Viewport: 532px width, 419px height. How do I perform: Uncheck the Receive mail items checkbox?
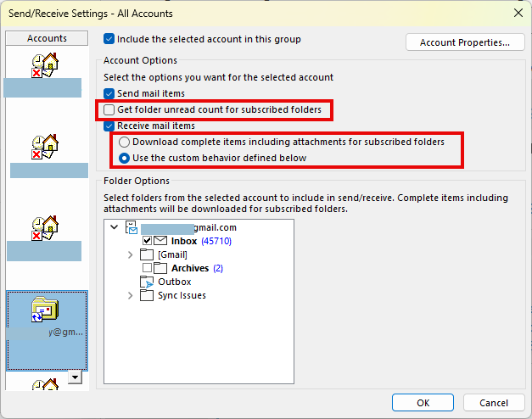(109, 126)
